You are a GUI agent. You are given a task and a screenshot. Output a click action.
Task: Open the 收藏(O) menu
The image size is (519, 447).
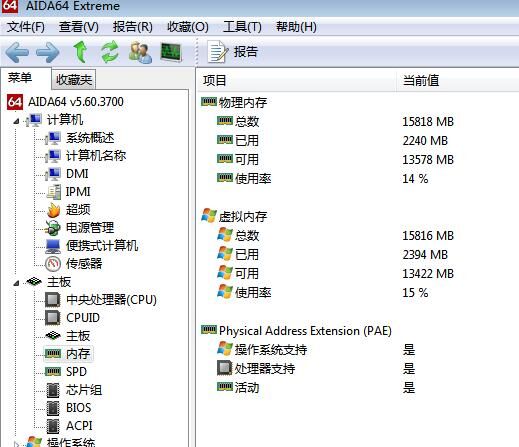click(188, 27)
